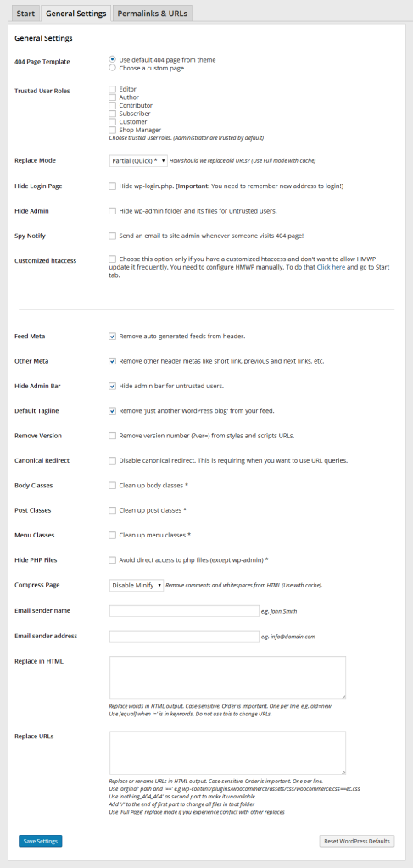Expand the Compress Page Disable Minify dropdown
Screen dimensions: 413x868
point(137,585)
